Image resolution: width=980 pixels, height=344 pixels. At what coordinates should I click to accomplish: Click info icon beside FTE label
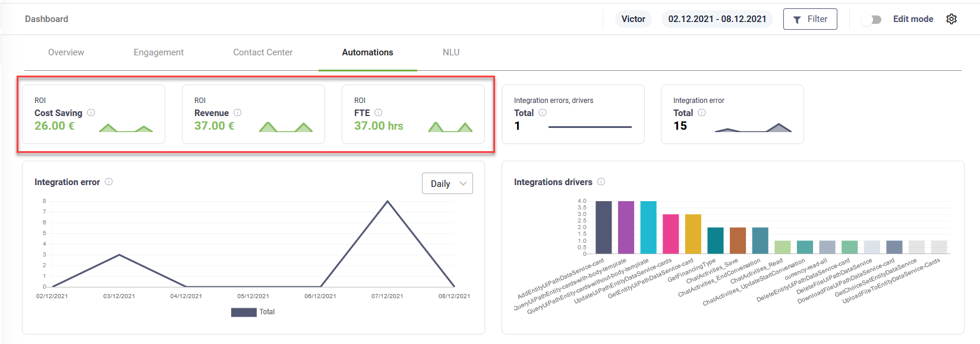point(379,112)
